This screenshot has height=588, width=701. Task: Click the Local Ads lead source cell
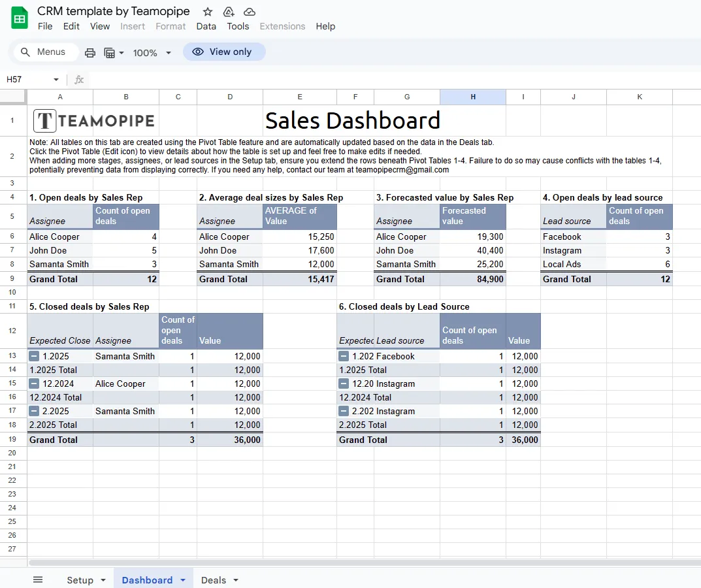[x=574, y=264]
